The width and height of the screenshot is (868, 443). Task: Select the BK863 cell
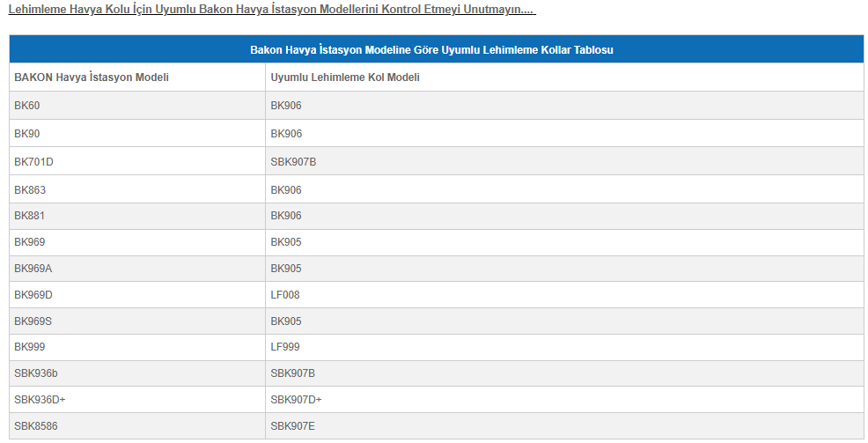tap(30, 190)
